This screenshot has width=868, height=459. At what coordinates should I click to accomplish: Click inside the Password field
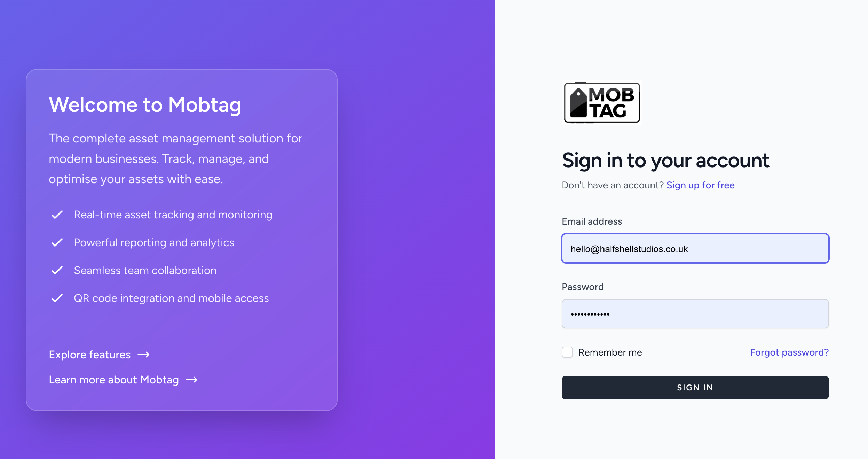click(x=695, y=314)
